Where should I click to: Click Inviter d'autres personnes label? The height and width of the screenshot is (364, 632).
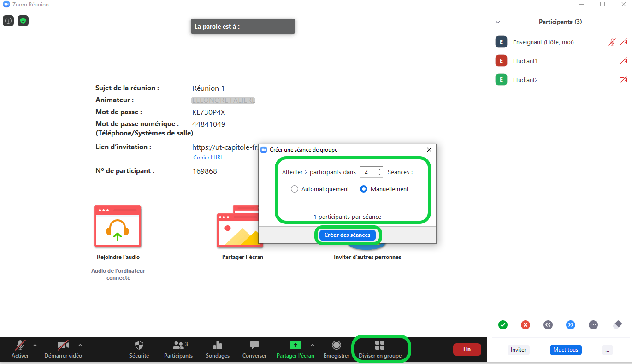click(x=367, y=257)
